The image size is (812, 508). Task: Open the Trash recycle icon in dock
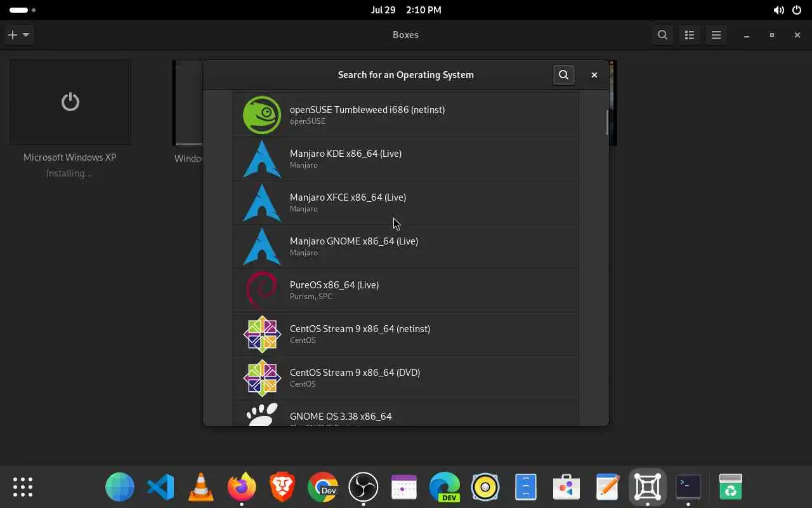pos(731,487)
